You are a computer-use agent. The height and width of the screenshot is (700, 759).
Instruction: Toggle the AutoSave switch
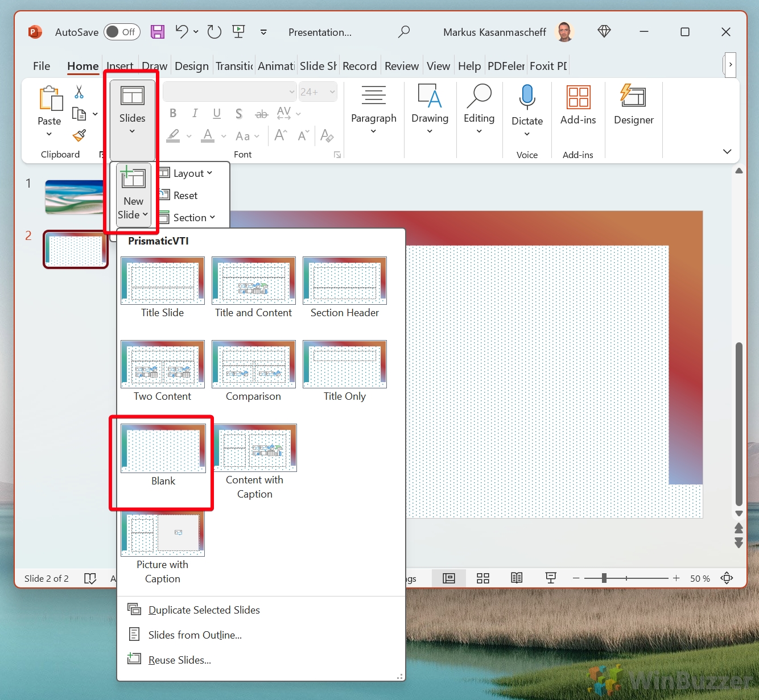(122, 32)
